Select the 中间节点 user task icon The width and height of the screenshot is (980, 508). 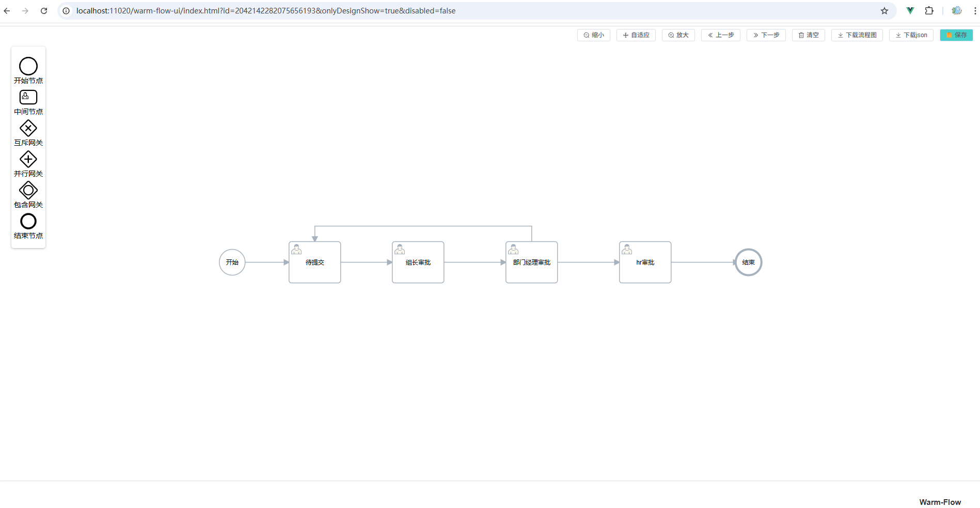[x=28, y=97]
